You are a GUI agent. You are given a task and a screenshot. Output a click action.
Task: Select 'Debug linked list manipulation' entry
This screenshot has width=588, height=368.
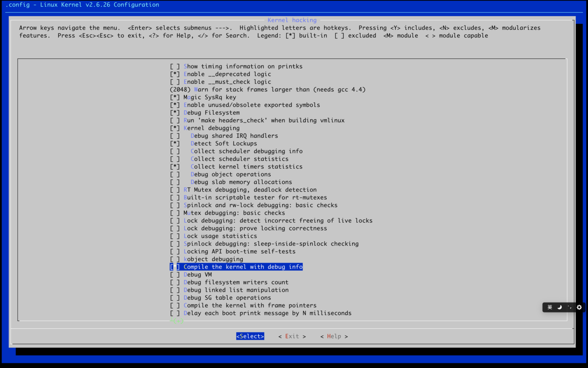point(236,290)
